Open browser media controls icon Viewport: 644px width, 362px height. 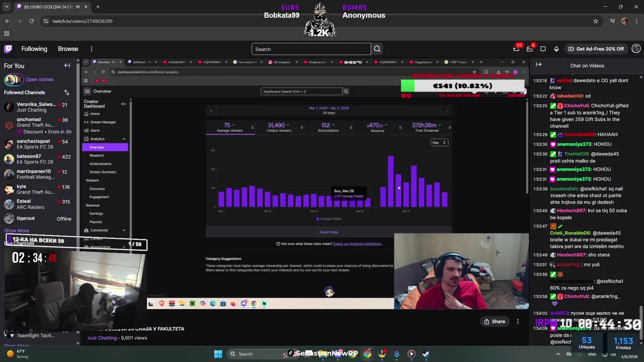pos(612,21)
